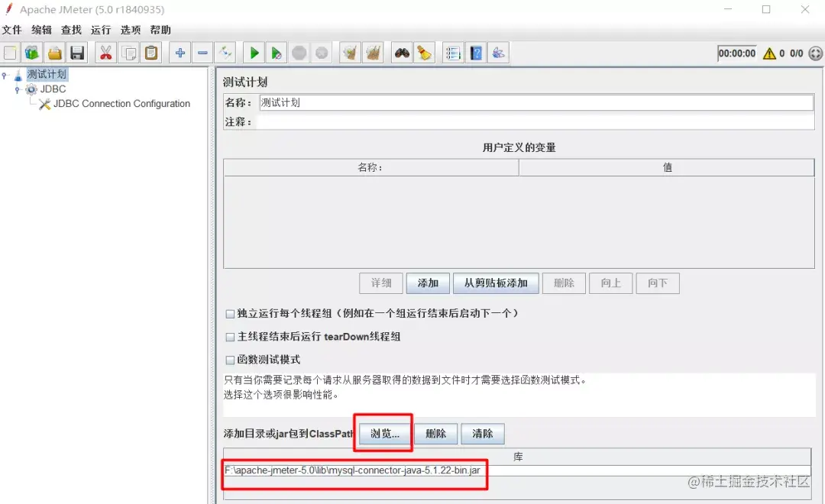The image size is (825, 504).
Task: Click the New test plan icon
Action: [11, 53]
